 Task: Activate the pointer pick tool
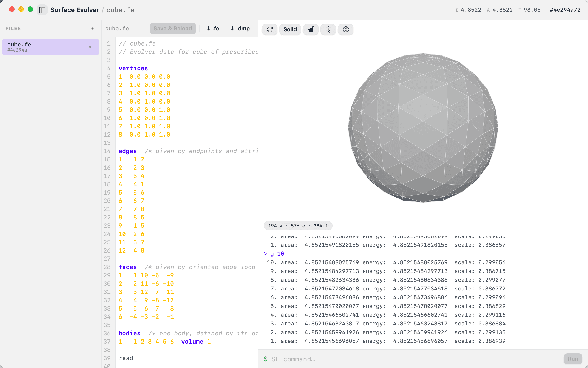coord(328,29)
